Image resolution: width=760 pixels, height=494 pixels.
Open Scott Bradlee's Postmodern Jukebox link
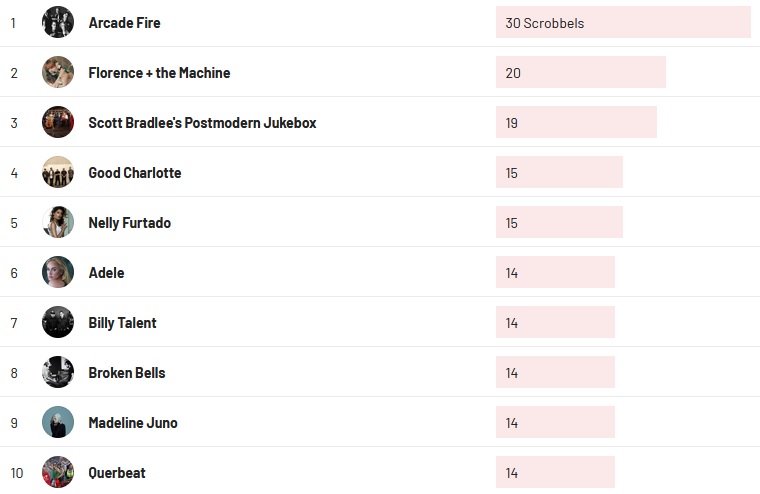(202, 123)
